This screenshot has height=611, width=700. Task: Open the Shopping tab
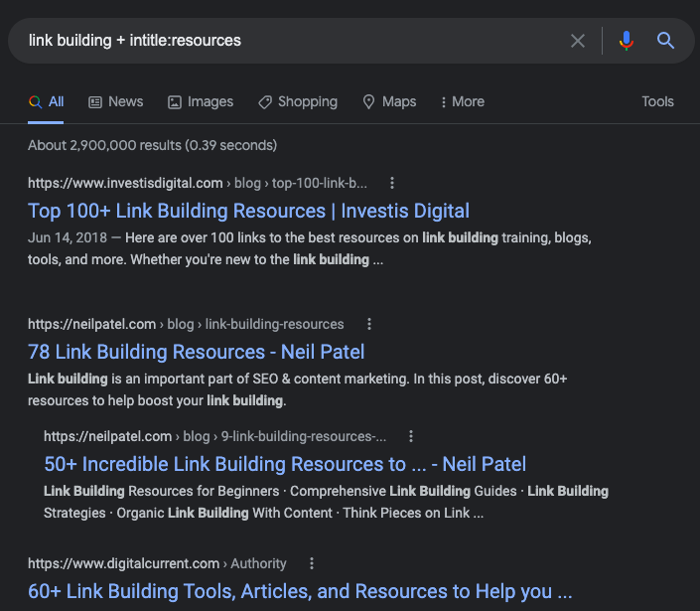(298, 101)
